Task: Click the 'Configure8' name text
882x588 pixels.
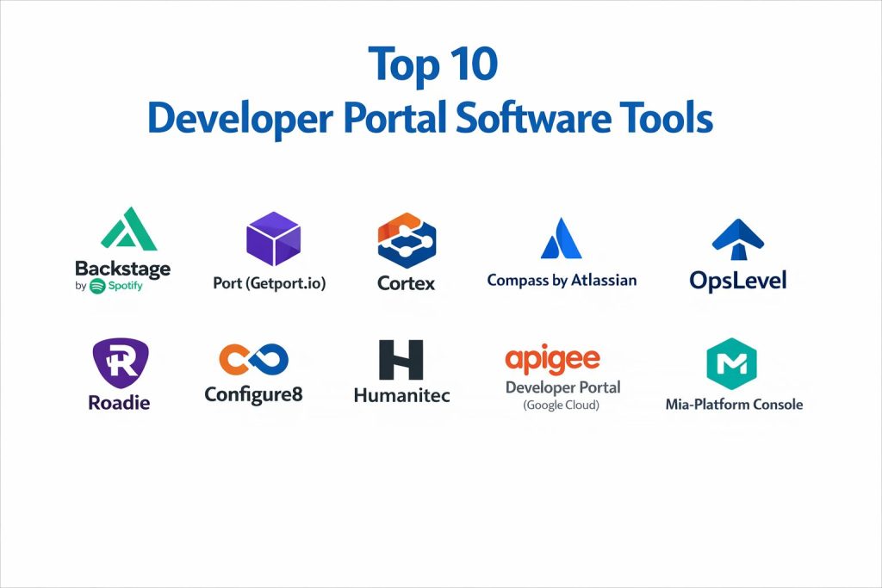Action: coord(253,393)
